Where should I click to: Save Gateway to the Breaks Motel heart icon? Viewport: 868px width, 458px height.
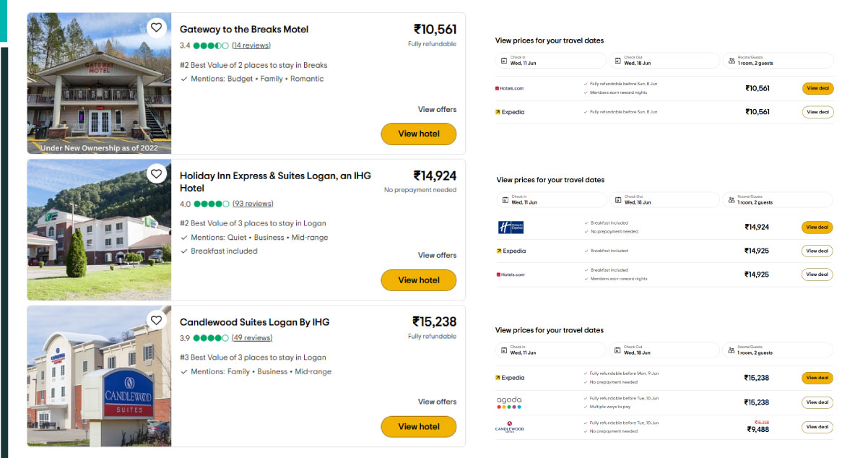coord(156,27)
